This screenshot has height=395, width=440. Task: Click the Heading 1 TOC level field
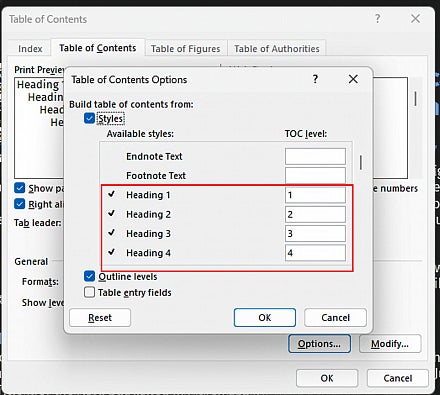coord(315,195)
